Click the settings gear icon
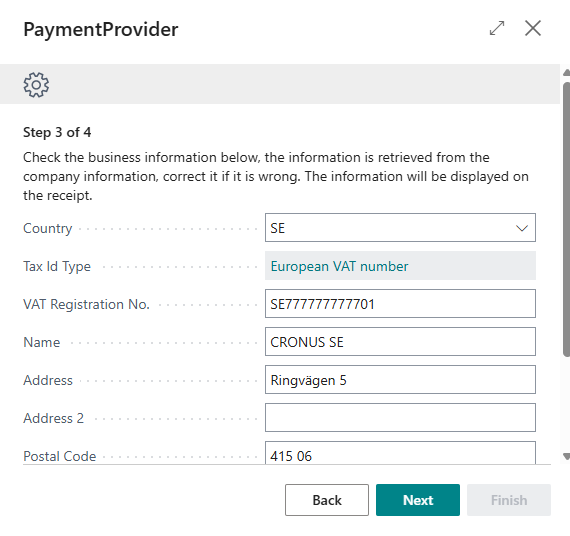Viewport: 570px width, 536px height. tap(36, 85)
